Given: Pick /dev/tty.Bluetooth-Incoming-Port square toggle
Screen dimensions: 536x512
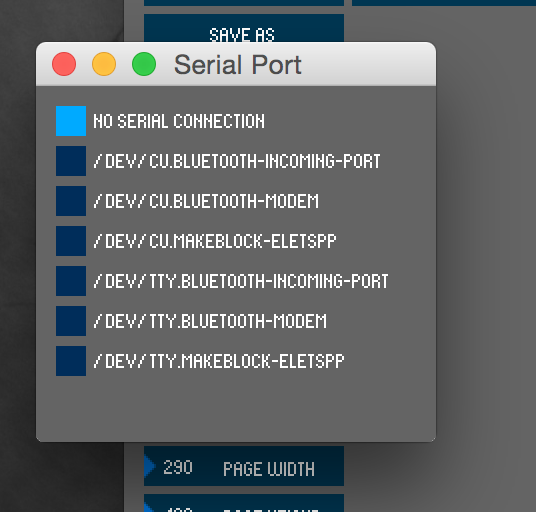Looking at the screenshot, I should 71,281.
